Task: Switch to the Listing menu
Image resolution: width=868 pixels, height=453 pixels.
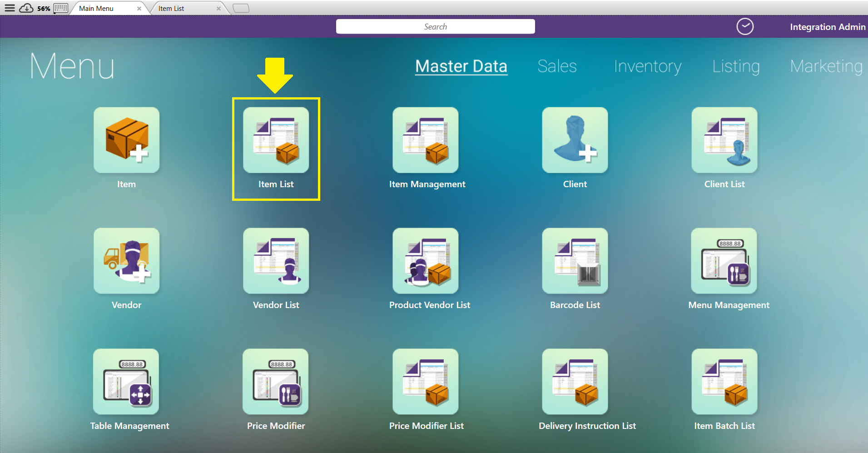Action: [736, 66]
